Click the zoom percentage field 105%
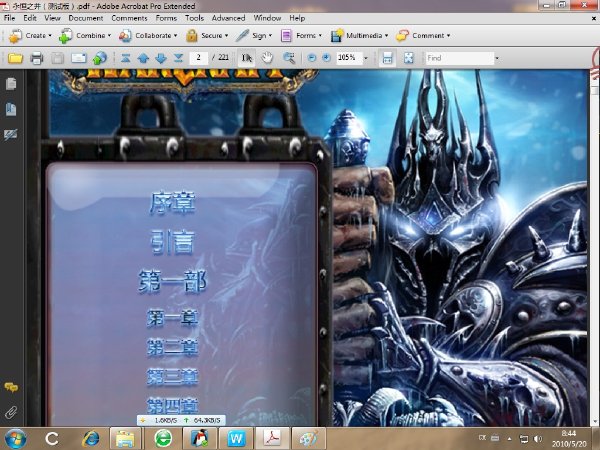The width and height of the screenshot is (600, 450). [x=349, y=58]
